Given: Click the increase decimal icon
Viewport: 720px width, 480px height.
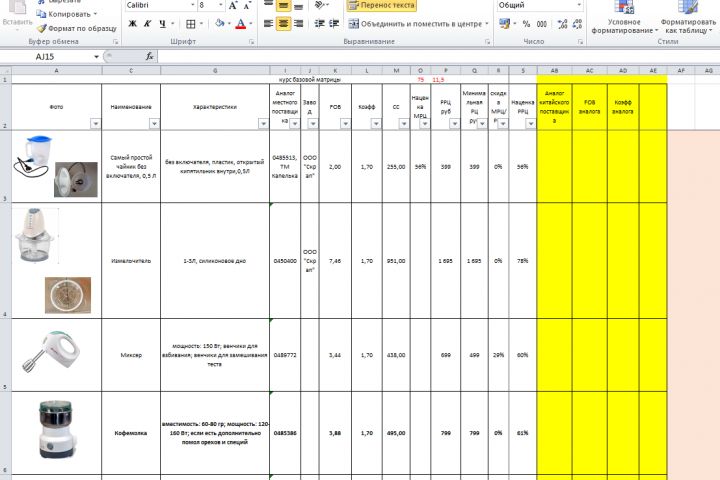Looking at the screenshot, I should tap(562, 23).
